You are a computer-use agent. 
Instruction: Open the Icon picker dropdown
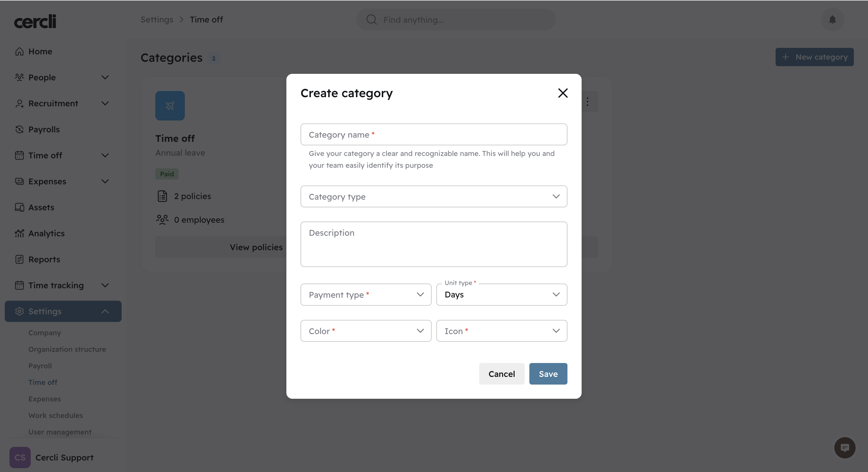(501, 331)
